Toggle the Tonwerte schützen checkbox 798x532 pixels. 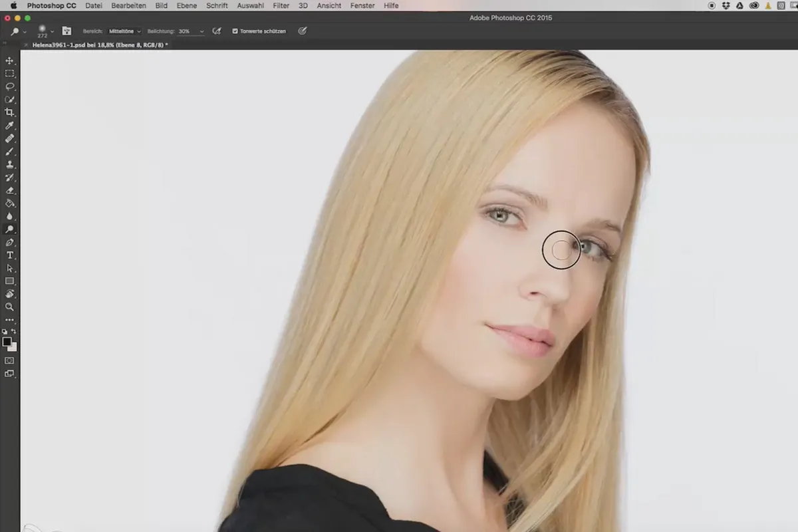235,31
